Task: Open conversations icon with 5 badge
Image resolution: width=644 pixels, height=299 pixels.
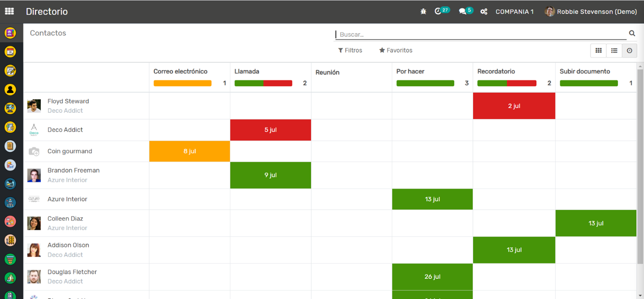Action: 462,11
